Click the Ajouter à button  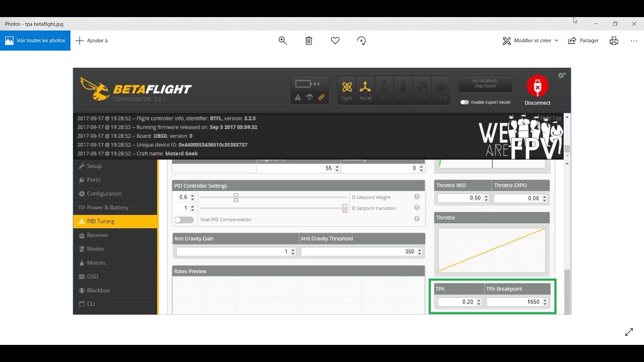(x=92, y=41)
